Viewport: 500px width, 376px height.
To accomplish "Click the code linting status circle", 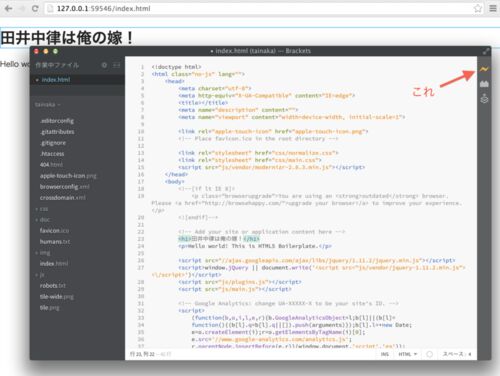I will coord(429,354).
